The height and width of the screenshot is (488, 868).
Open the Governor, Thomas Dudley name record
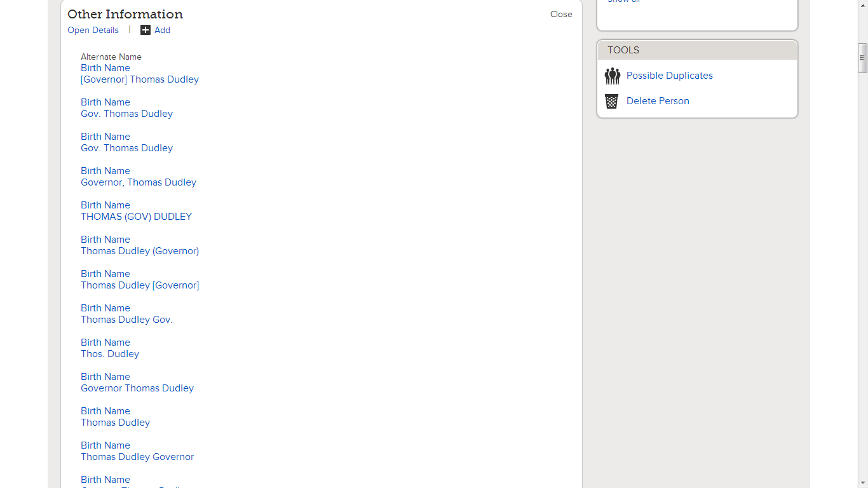(139, 182)
